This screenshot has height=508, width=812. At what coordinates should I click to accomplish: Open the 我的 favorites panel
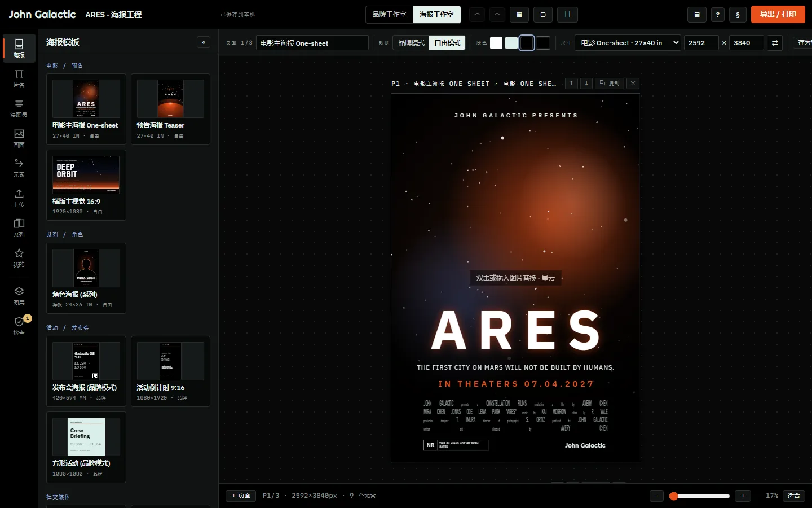(19, 258)
